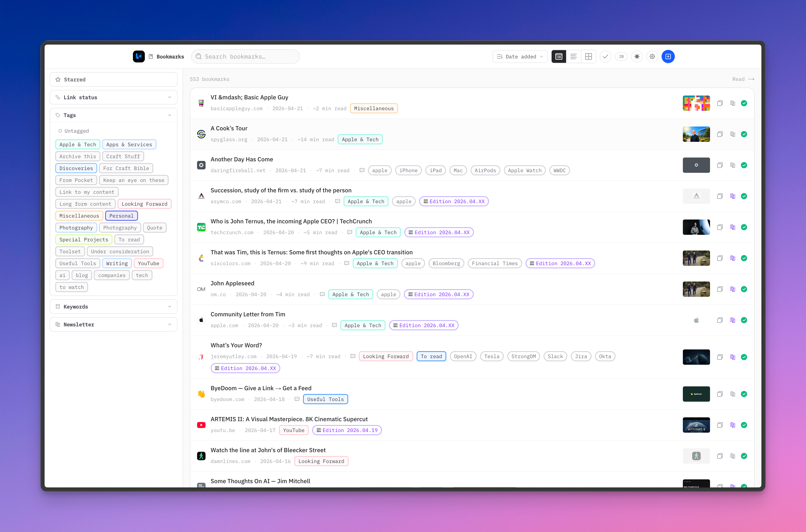Open the Another Day Has Come bookmark title
806x532 pixels.
point(242,159)
